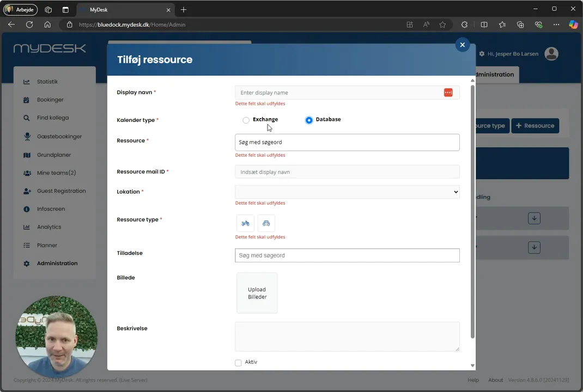Click the + Ressource button

pyautogui.click(x=535, y=126)
